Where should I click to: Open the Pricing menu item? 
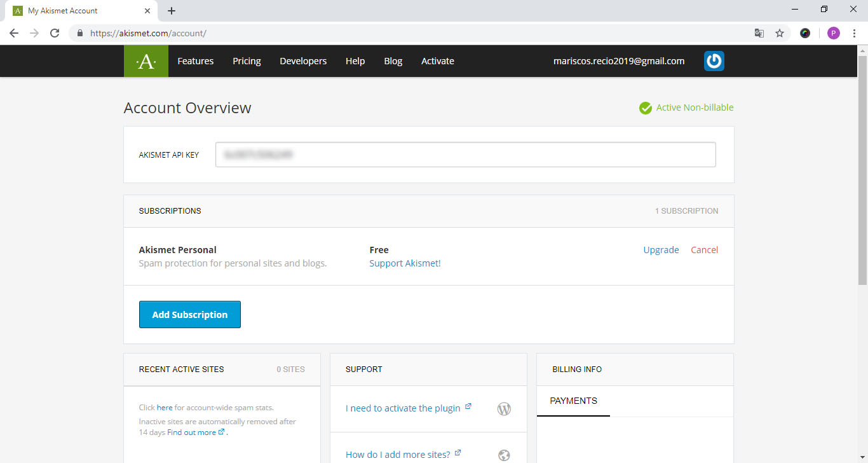[x=247, y=61]
